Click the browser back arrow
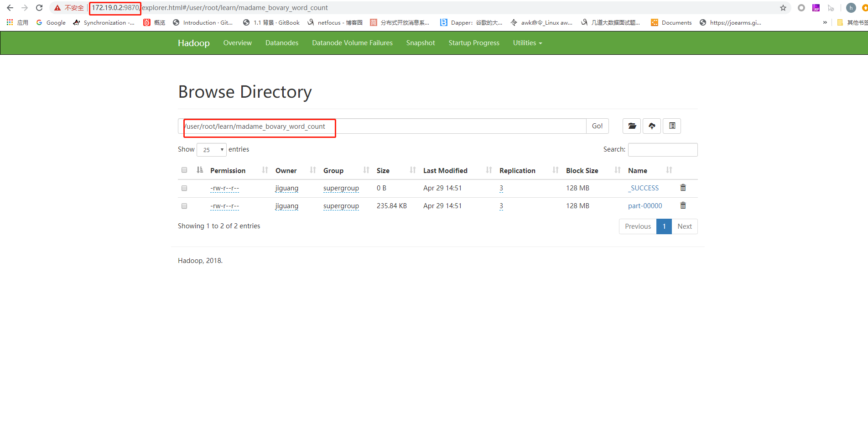This screenshot has height=426, width=868. (10, 8)
